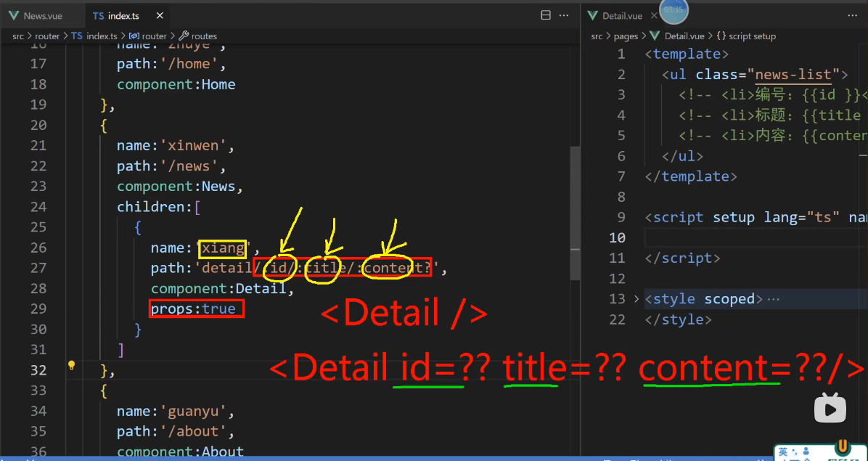Click the text component:About
Viewport: 868px width, 461px height.
point(181,452)
